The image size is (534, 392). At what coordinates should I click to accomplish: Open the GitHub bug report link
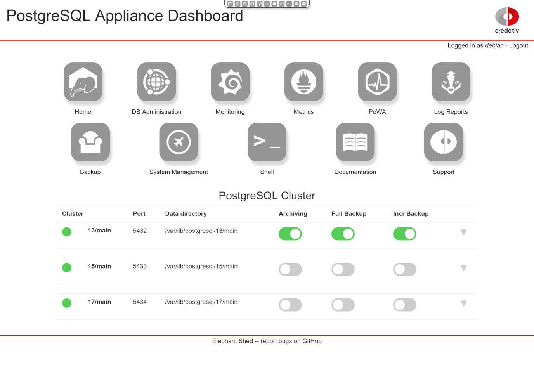[312, 341]
